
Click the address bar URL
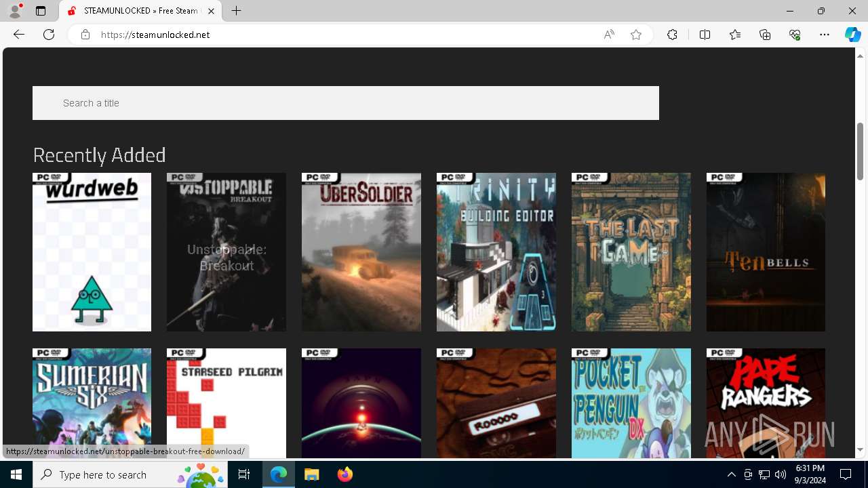[155, 35]
